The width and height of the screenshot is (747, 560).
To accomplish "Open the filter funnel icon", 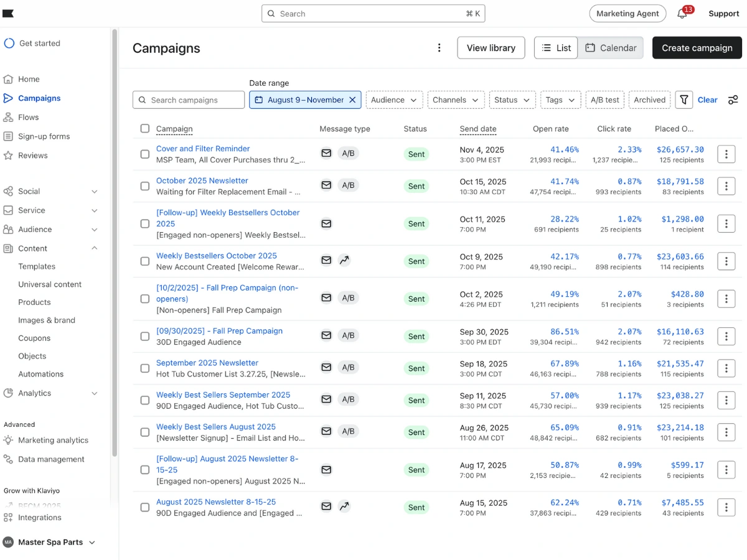I will pos(684,100).
